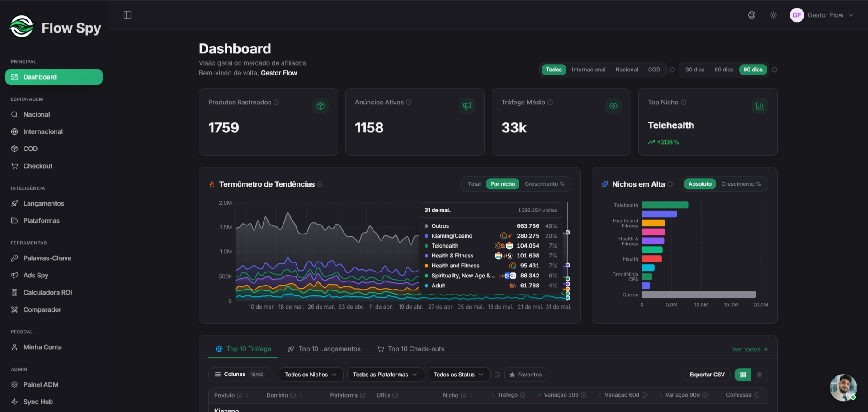Click the Exportar CSV button
Image resolution: width=868 pixels, height=412 pixels.
click(x=707, y=375)
